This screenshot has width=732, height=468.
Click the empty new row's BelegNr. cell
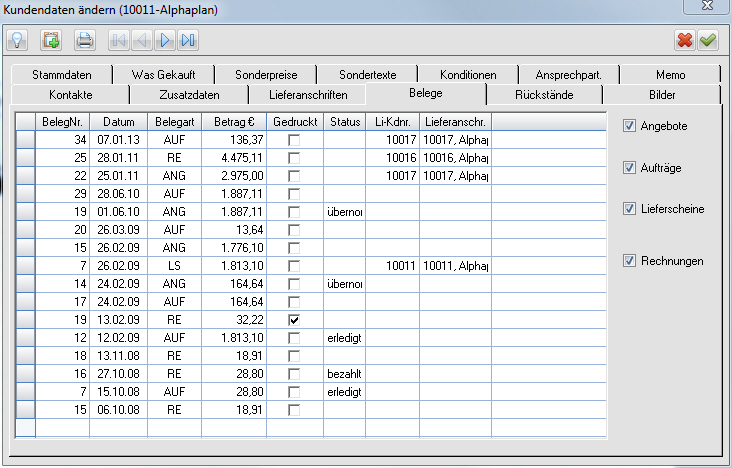(x=63, y=428)
